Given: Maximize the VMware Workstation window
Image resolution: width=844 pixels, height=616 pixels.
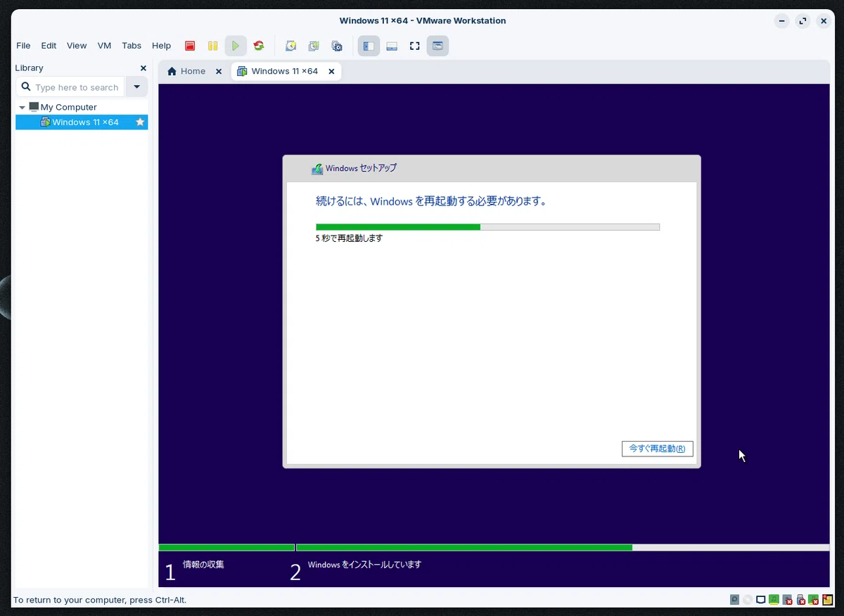Looking at the screenshot, I should tap(803, 21).
